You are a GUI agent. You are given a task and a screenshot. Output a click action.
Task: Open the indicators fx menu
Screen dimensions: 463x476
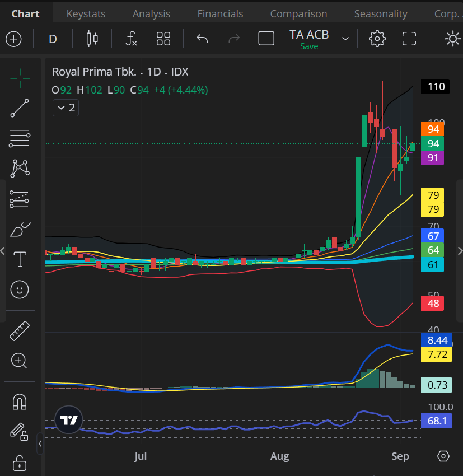(x=131, y=39)
